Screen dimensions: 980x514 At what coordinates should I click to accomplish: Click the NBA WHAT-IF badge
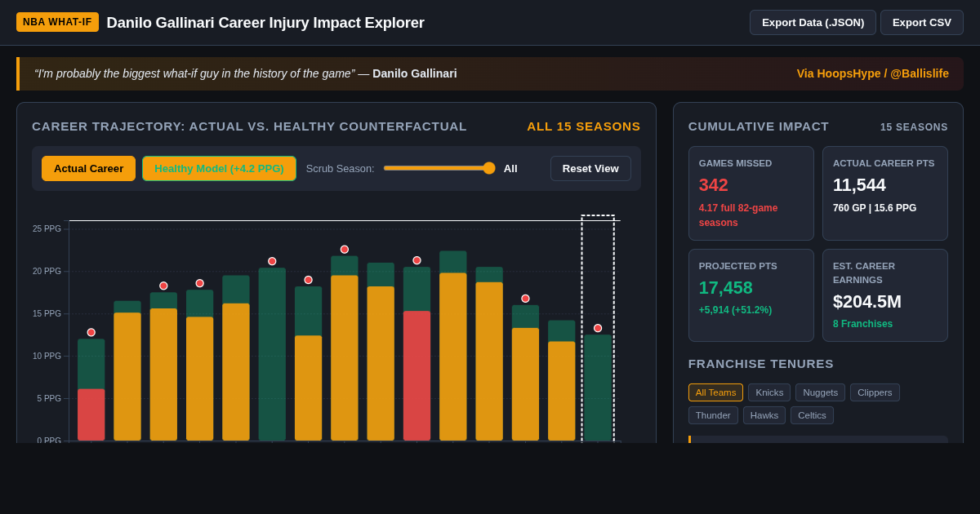(x=57, y=22)
